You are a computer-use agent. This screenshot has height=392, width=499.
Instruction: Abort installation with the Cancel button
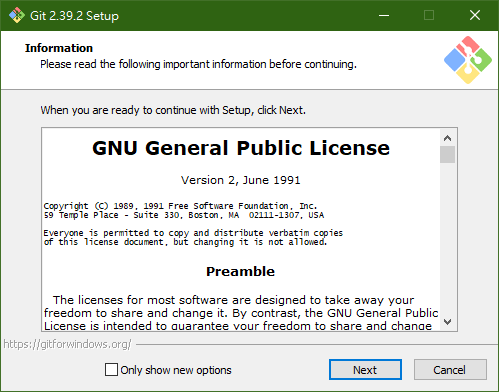pos(450,370)
